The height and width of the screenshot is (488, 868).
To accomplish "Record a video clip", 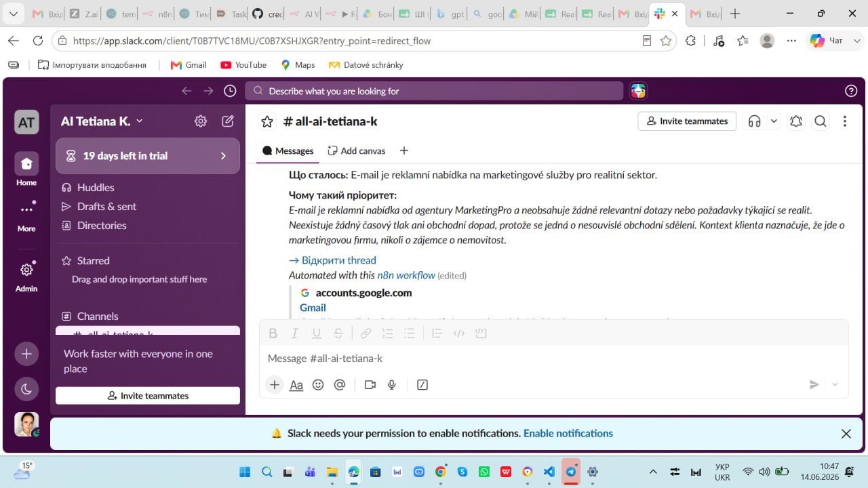I will (370, 385).
